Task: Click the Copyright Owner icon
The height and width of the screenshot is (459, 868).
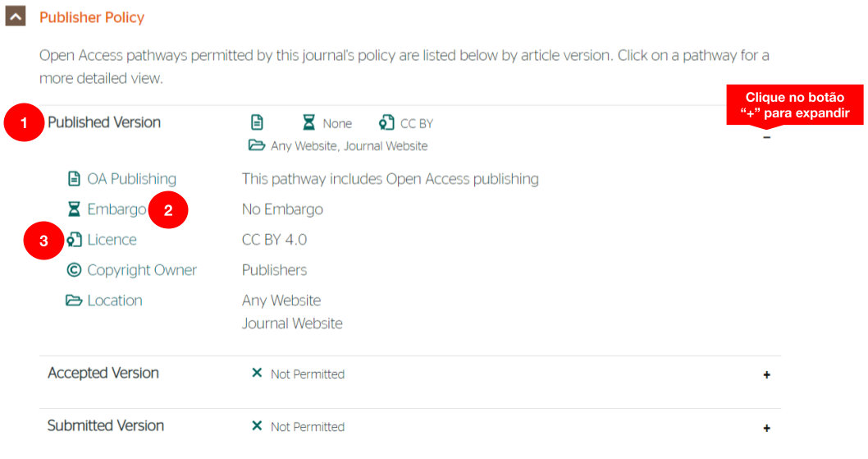Action: coord(75,270)
